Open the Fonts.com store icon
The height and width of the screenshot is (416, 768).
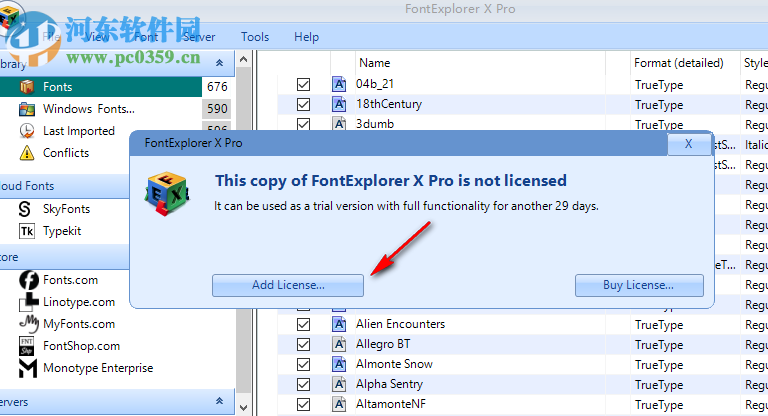coord(28,280)
